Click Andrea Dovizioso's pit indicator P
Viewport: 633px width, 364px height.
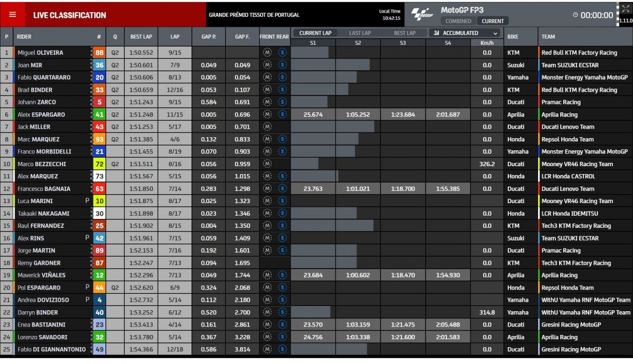tap(87, 300)
